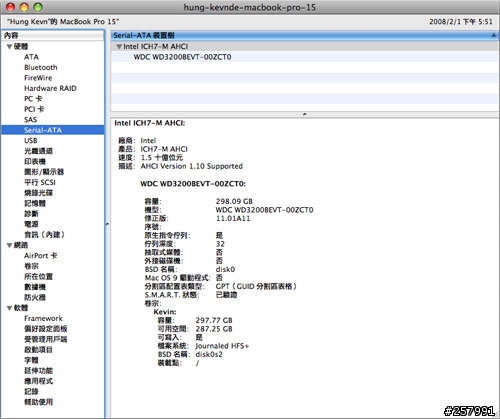500x419 pixels.
Task: Select SAS in the hardware list
Action: [30, 120]
